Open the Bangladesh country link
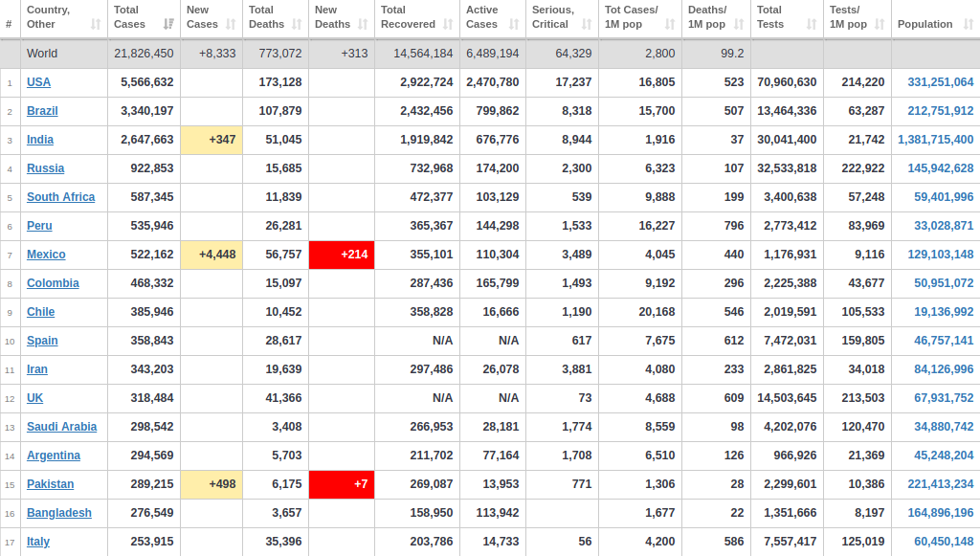Viewport: 980px width, 556px height. (59, 514)
